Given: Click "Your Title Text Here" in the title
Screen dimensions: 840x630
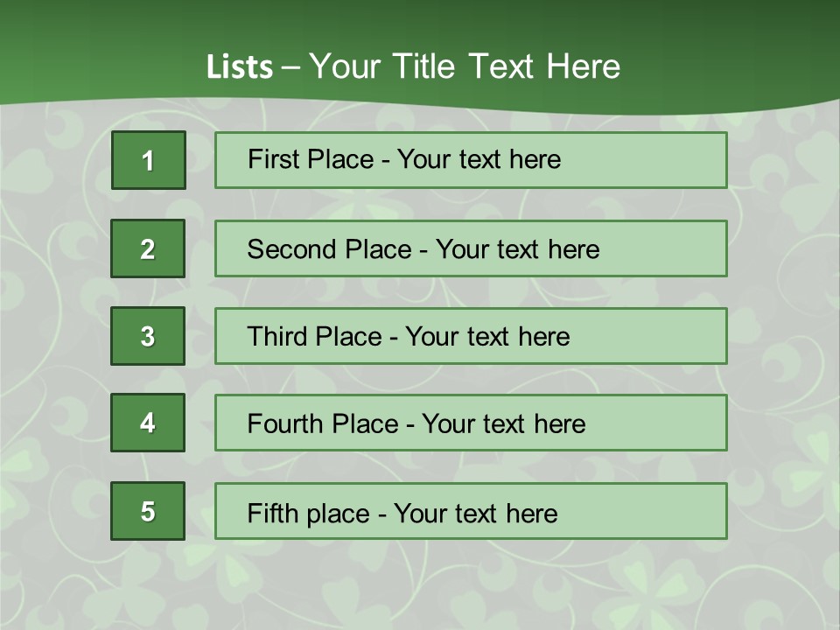Looking at the screenshot, I should click(465, 66).
